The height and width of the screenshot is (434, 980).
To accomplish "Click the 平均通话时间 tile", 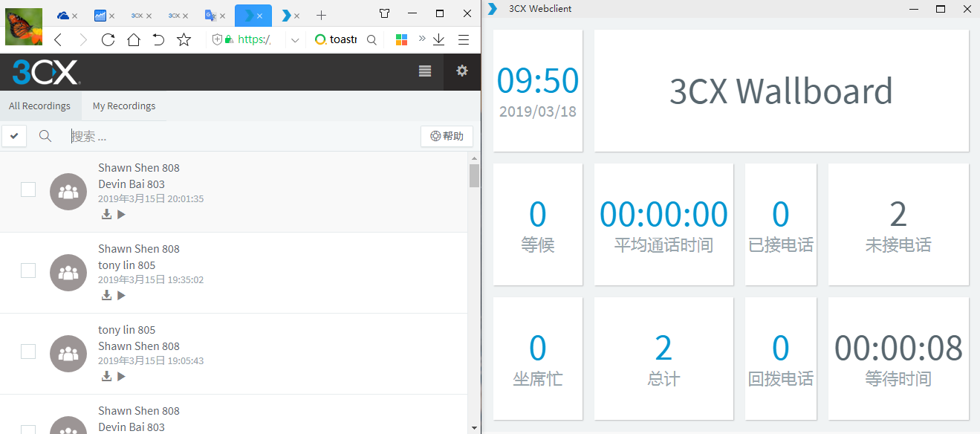I will [x=663, y=224].
